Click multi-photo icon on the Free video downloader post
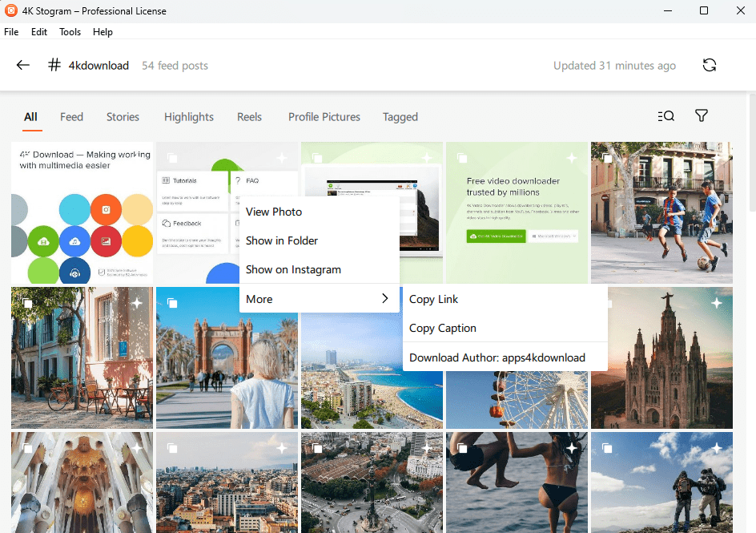The height and width of the screenshot is (533, 756). [462, 158]
